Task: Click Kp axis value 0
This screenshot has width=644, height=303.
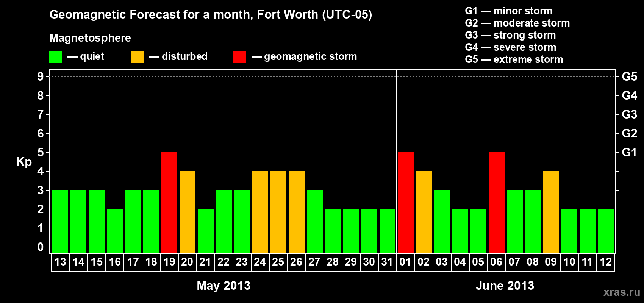Action: [x=41, y=247]
